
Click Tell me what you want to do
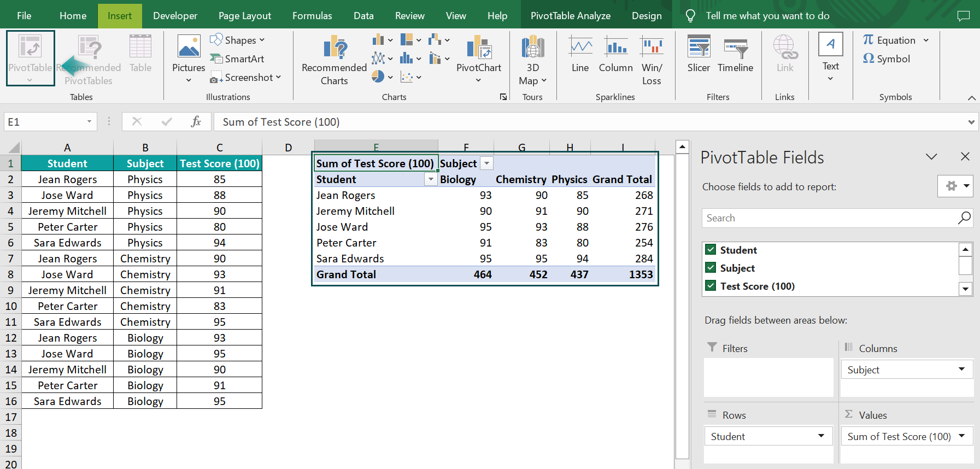pos(767,16)
